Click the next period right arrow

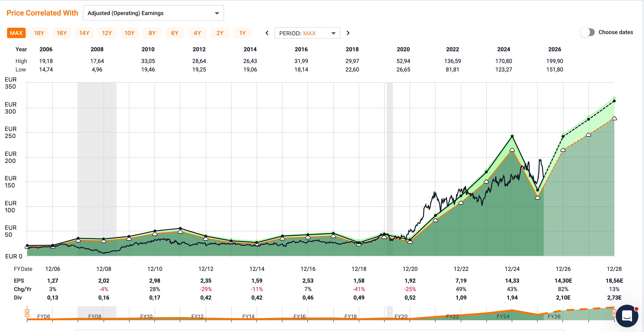[x=348, y=33]
